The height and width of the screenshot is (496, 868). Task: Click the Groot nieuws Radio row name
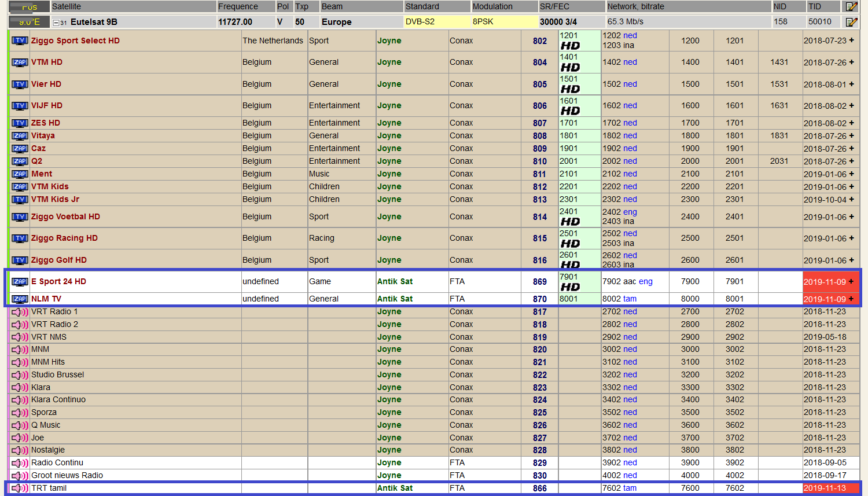(67, 475)
